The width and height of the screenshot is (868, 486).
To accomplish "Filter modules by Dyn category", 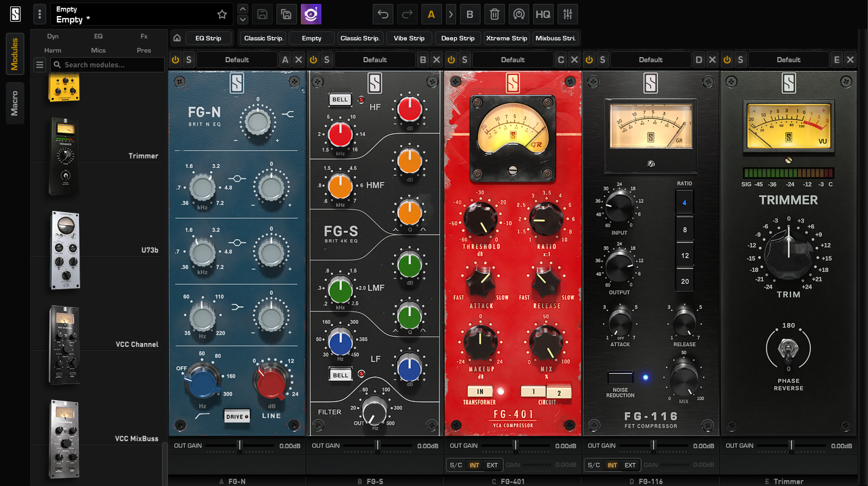I will click(x=53, y=37).
